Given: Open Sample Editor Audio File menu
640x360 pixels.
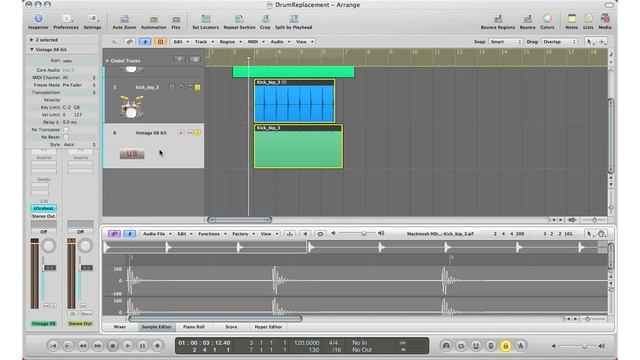Looking at the screenshot, I should click(x=157, y=234).
